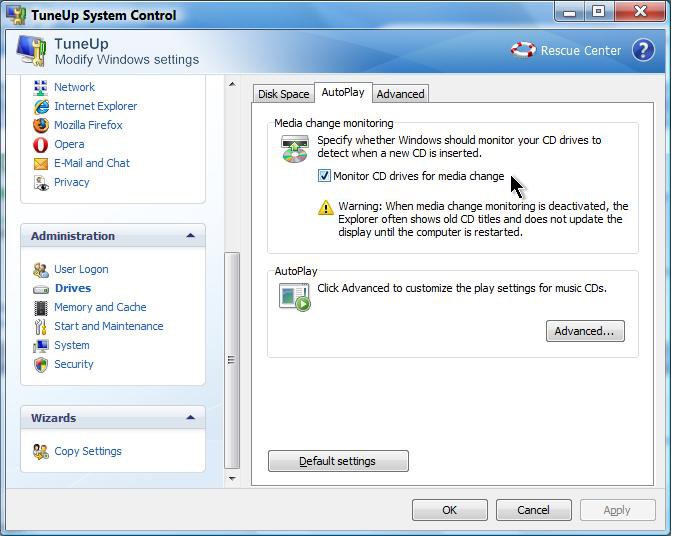Select the Drives category link
Image resolution: width=680 pixels, height=536 pixels.
click(73, 288)
